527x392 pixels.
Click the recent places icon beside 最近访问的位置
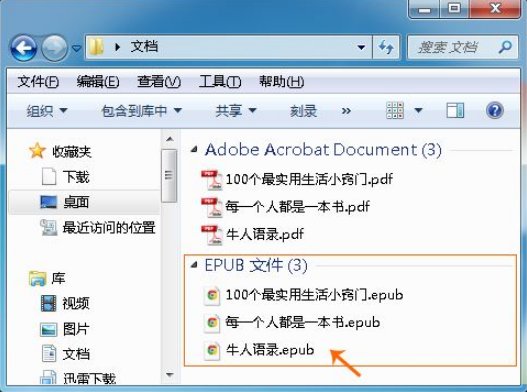tap(49, 227)
